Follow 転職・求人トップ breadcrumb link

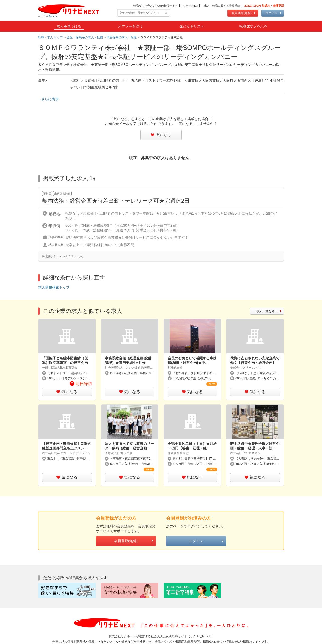(50, 37)
